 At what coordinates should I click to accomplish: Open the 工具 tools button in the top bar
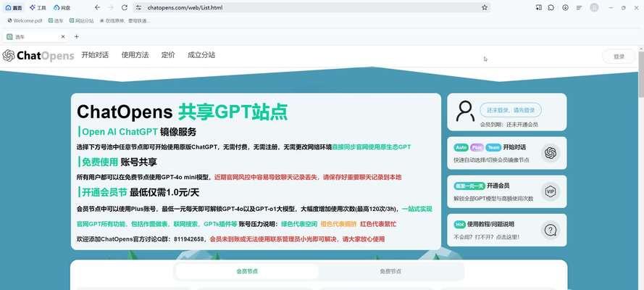tap(38, 7)
